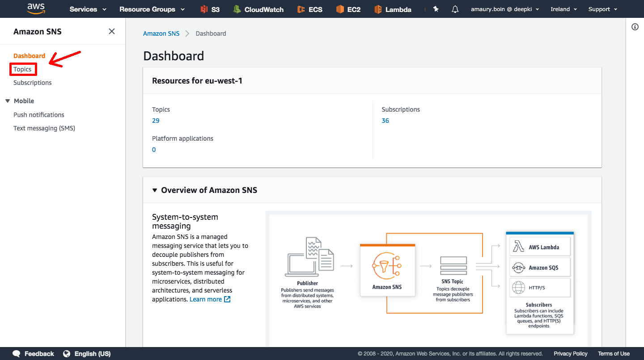Image resolution: width=644 pixels, height=360 pixels.
Task: Close the Amazon SNS navigation panel
Action: point(112,31)
